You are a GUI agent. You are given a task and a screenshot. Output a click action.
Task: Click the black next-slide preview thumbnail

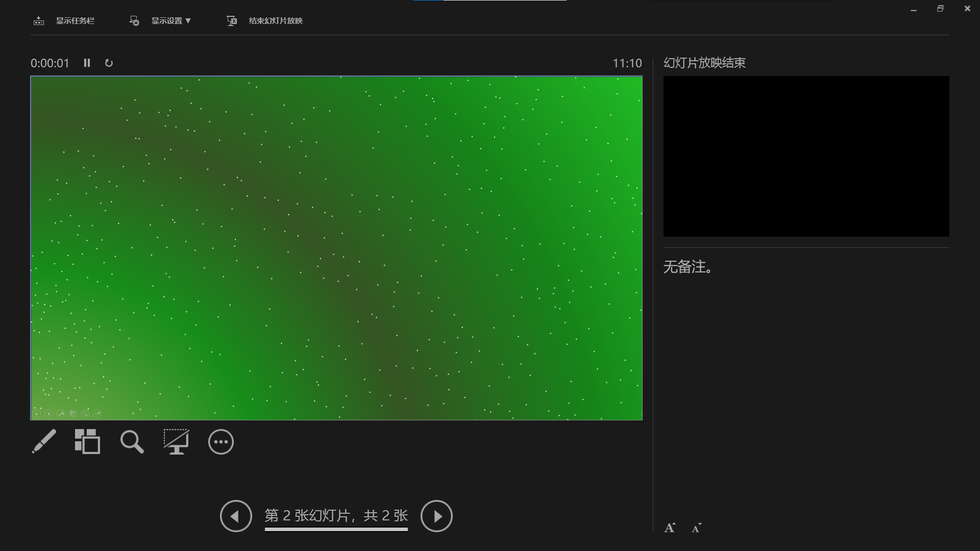[806, 156]
